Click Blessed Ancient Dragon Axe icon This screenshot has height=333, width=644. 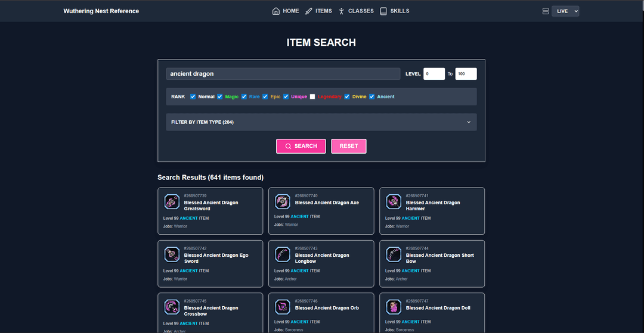(x=283, y=202)
